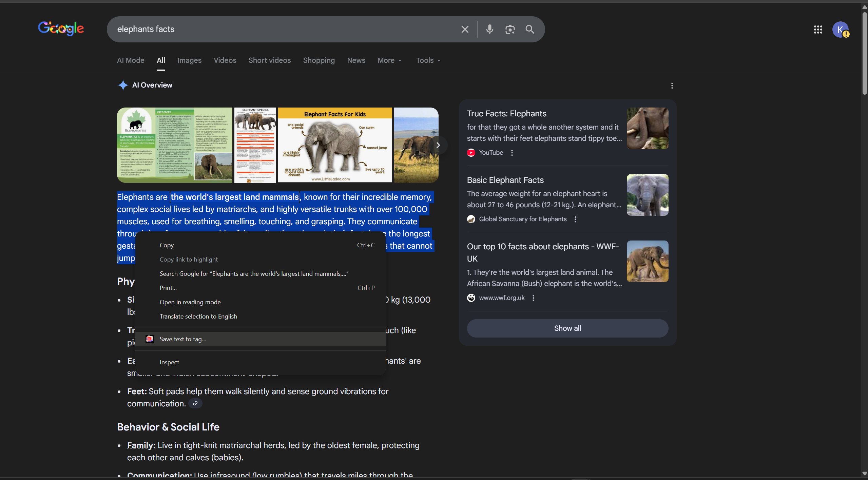Screen dimensions: 868x480
Task: Click the link chip after Feet bullet
Action: pyautogui.click(x=195, y=403)
